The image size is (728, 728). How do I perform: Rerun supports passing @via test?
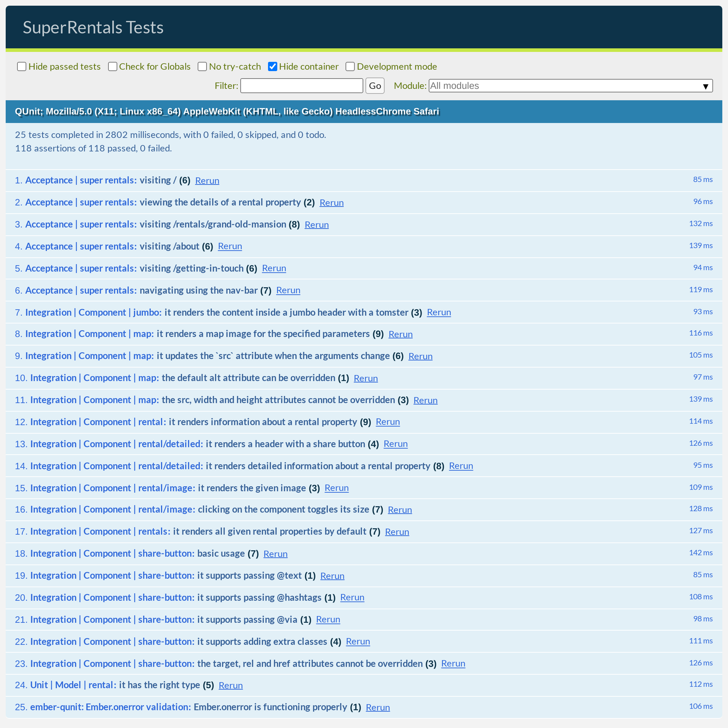[x=328, y=620]
